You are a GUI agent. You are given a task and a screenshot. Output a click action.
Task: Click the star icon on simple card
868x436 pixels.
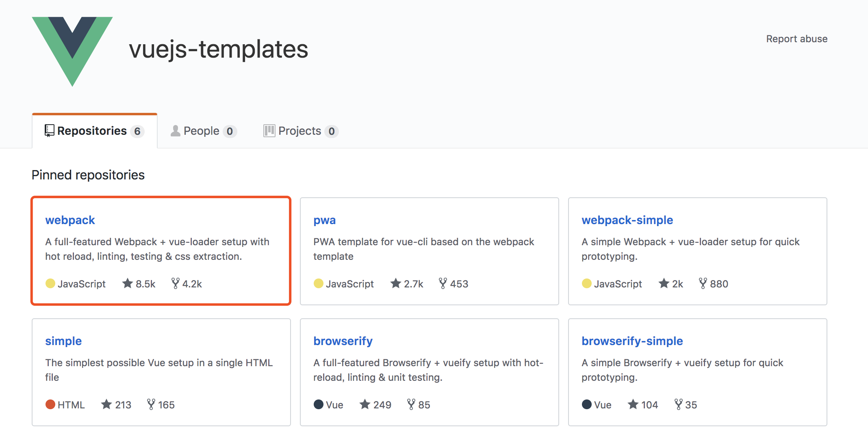tap(106, 404)
